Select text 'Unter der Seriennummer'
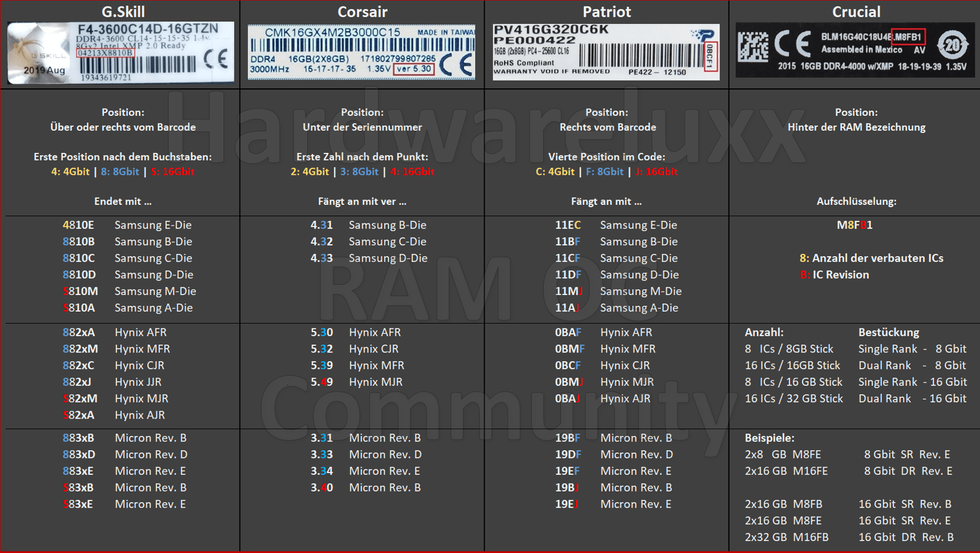 pyautogui.click(x=362, y=127)
